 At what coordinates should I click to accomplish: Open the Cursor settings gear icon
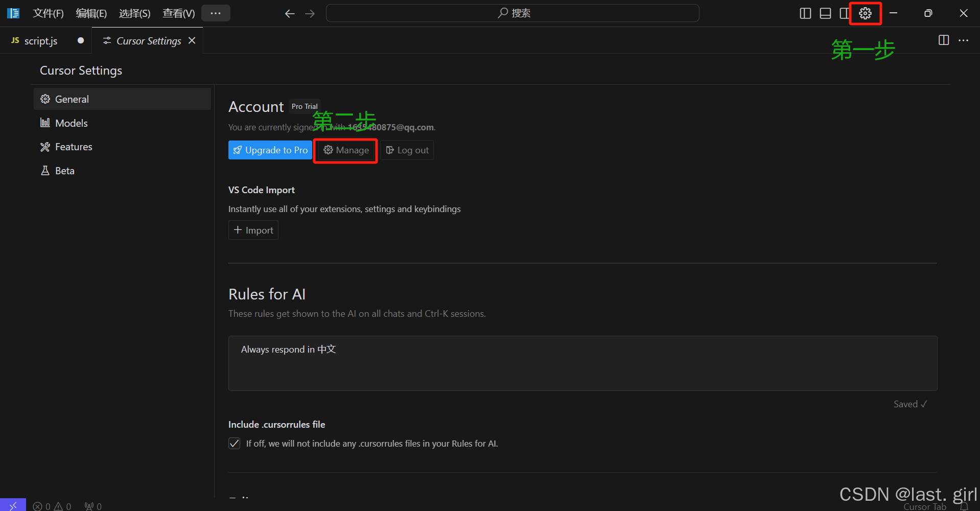865,13
